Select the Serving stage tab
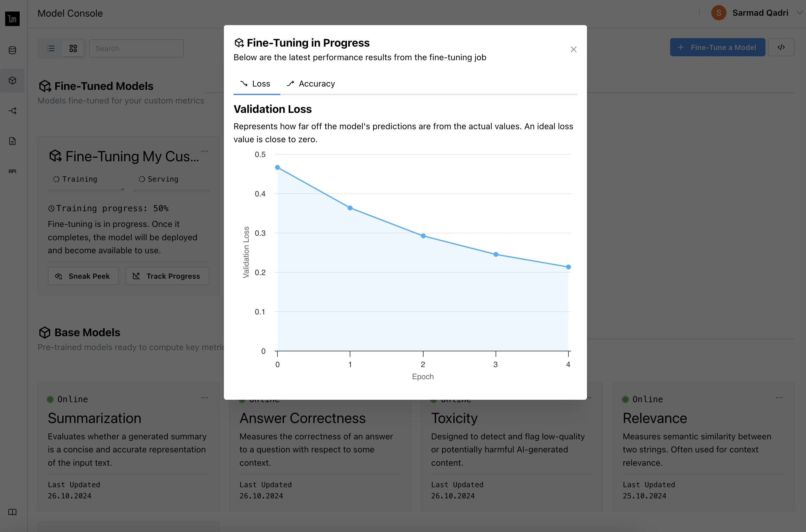This screenshot has width=806, height=532. click(171, 179)
